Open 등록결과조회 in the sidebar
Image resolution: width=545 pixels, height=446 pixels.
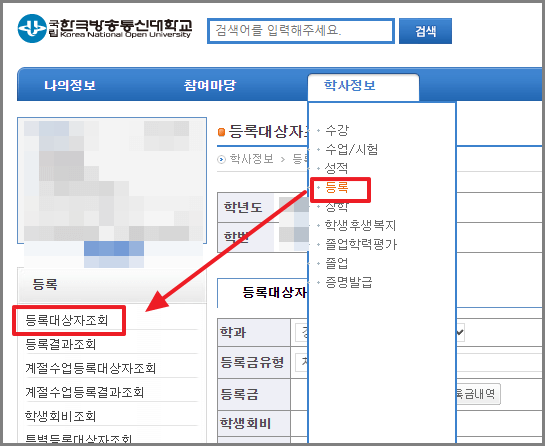point(60,344)
